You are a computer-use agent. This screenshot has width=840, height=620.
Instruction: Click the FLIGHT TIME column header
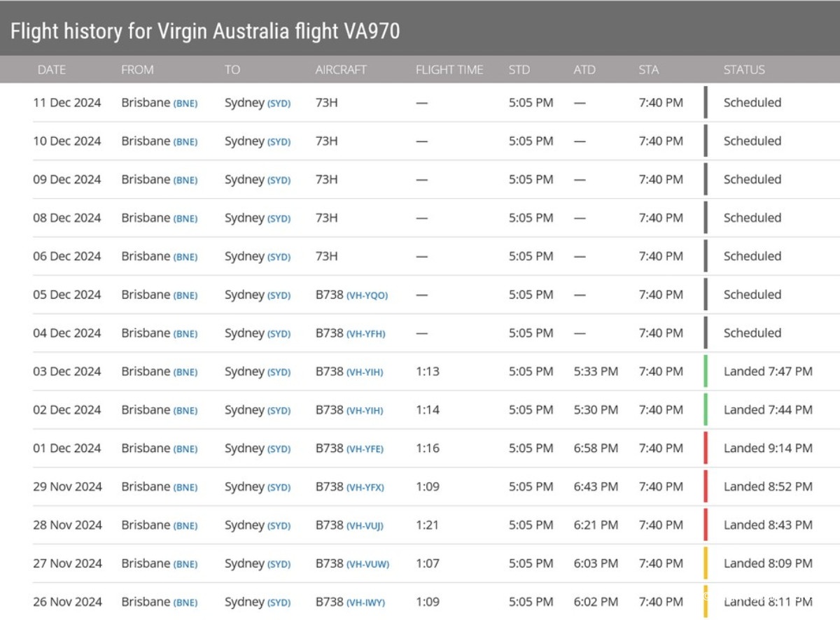449,70
